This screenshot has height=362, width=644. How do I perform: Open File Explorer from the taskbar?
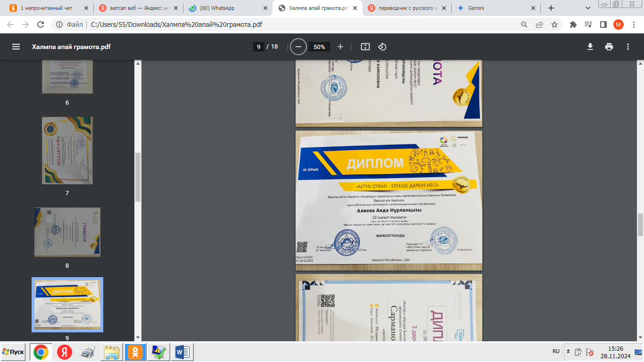click(x=112, y=352)
